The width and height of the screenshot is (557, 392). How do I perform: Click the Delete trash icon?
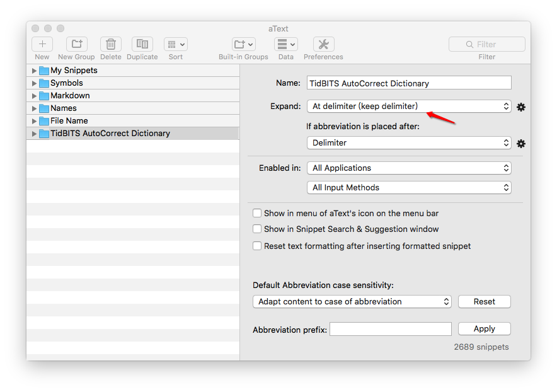[x=111, y=44]
